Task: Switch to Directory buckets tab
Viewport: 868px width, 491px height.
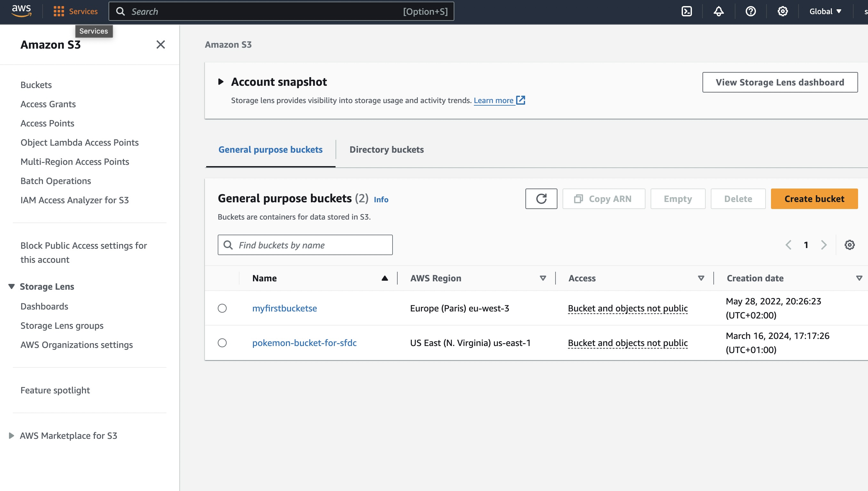Action: click(386, 149)
